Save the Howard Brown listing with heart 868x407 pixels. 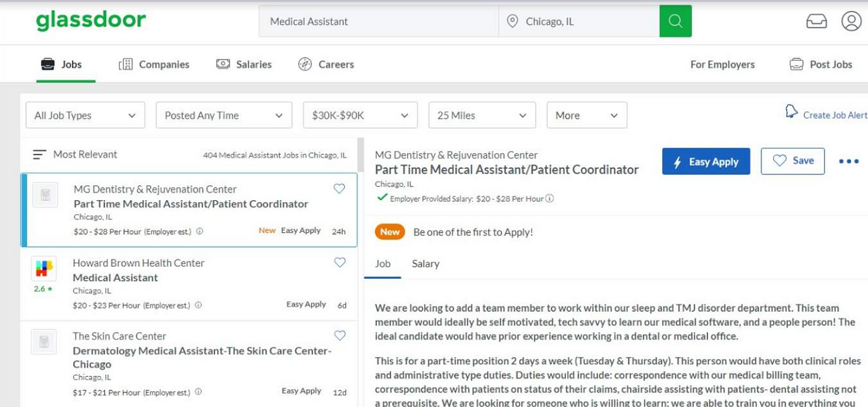340,262
